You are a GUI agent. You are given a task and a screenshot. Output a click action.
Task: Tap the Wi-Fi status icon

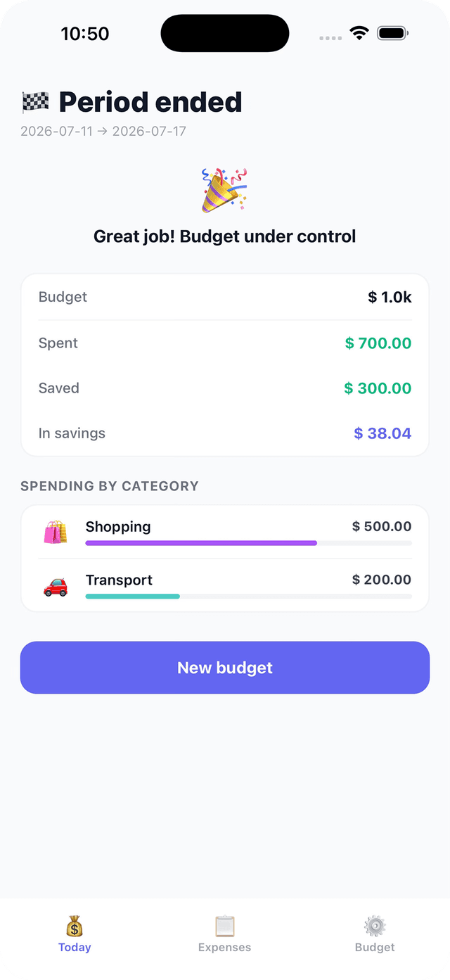359,33
